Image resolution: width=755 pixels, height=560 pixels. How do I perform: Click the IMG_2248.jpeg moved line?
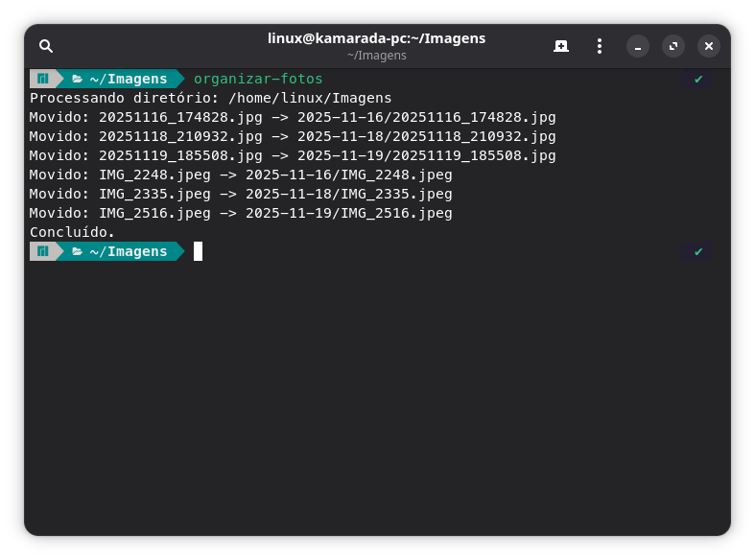tap(240, 175)
